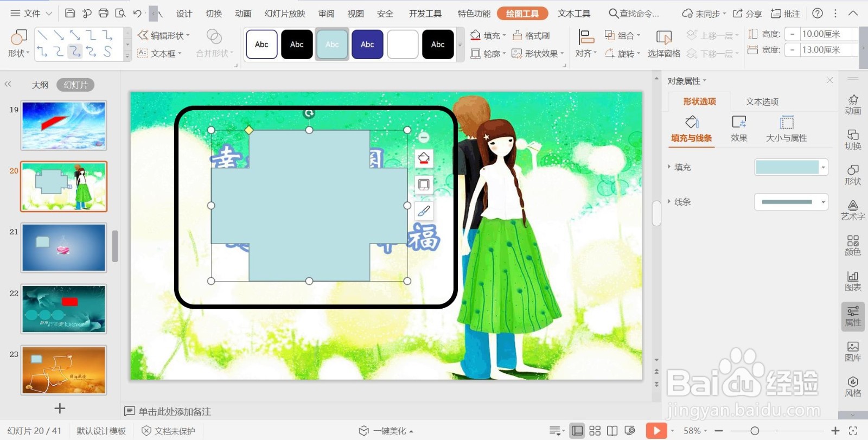Open the 图库 gallery sidebar panel

(x=853, y=352)
